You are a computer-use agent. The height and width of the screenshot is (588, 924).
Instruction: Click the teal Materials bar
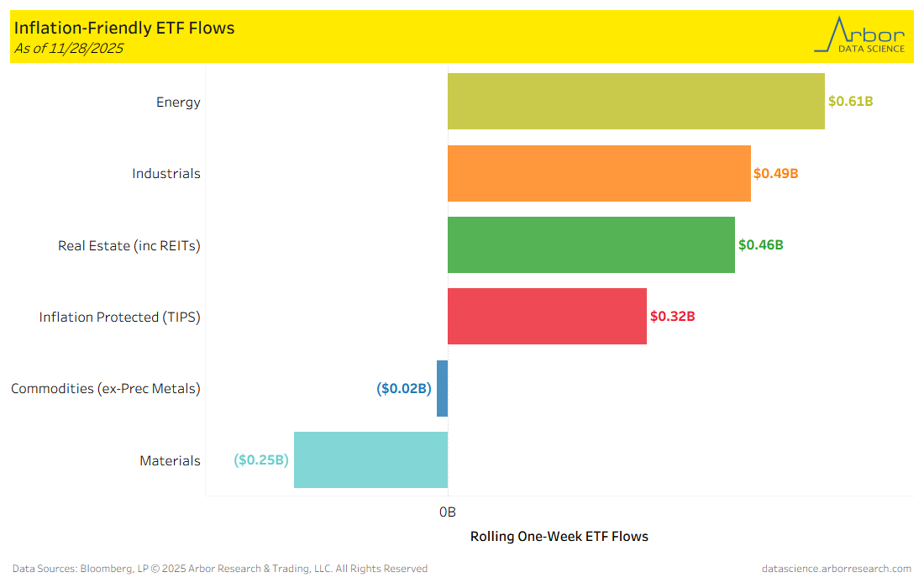click(370, 460)
